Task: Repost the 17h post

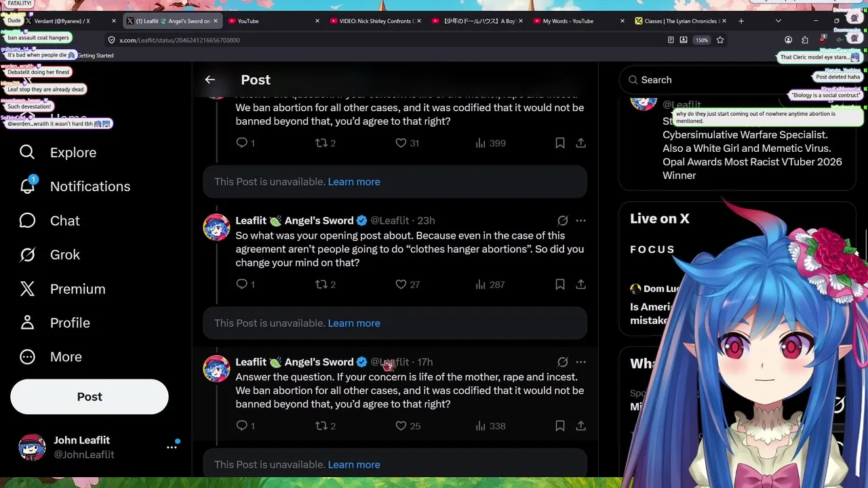Action: point(325,426)
